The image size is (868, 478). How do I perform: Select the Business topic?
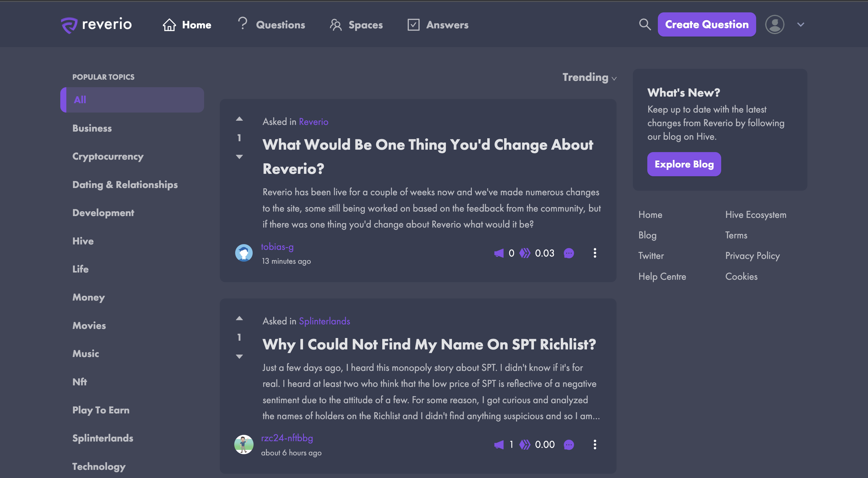click(92, 128)
